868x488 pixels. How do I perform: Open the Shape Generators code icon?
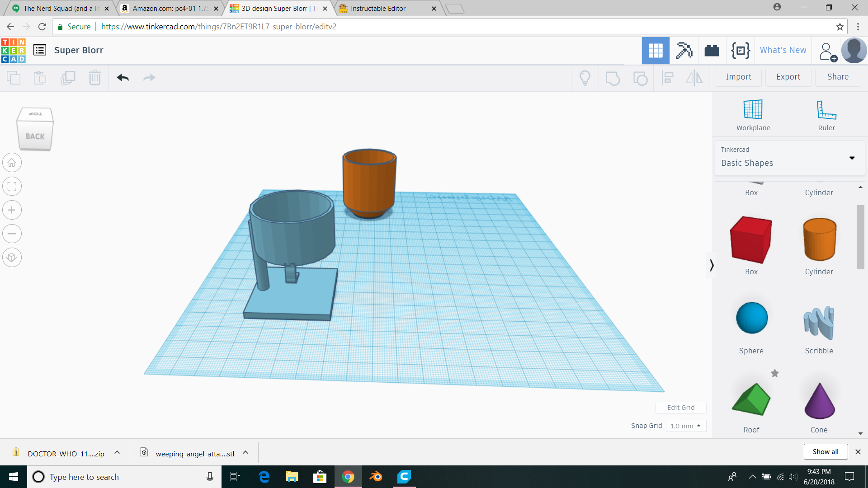tap(741, 50)
